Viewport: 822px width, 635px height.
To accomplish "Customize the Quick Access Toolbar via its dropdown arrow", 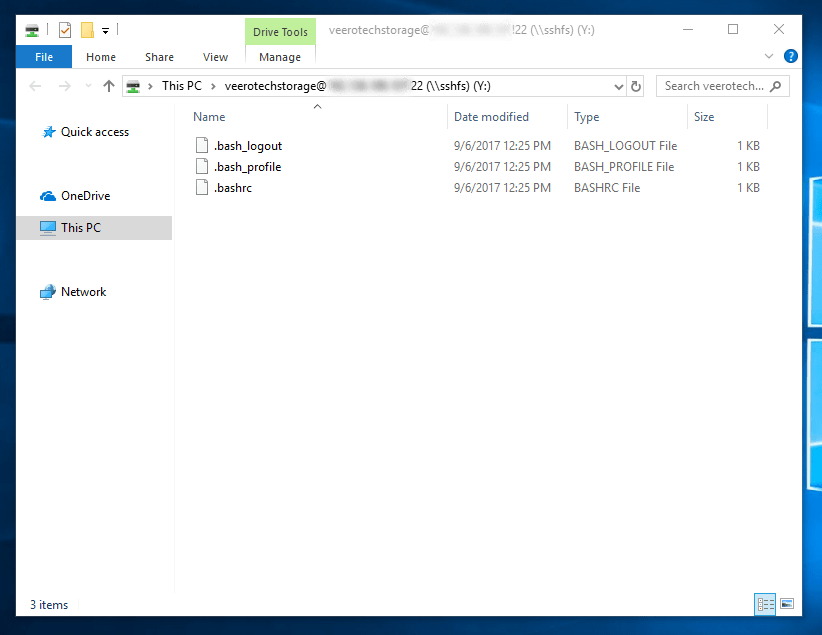I will 104,30.
